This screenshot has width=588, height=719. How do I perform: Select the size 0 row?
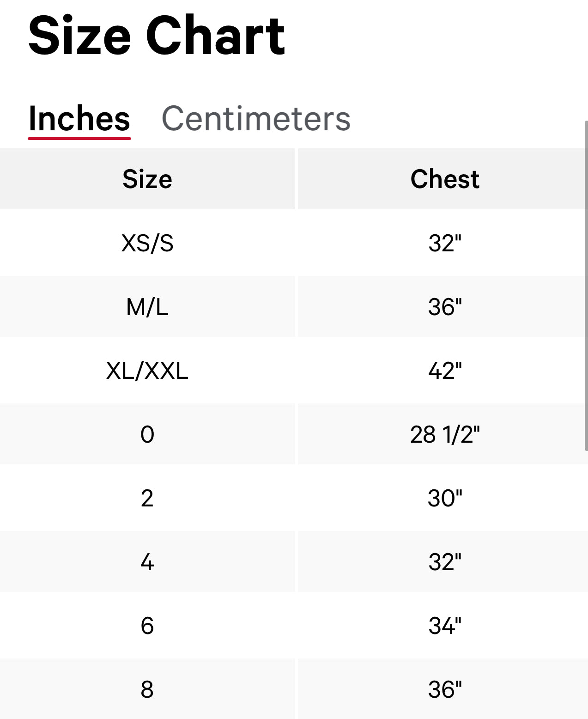coord(147,434)
